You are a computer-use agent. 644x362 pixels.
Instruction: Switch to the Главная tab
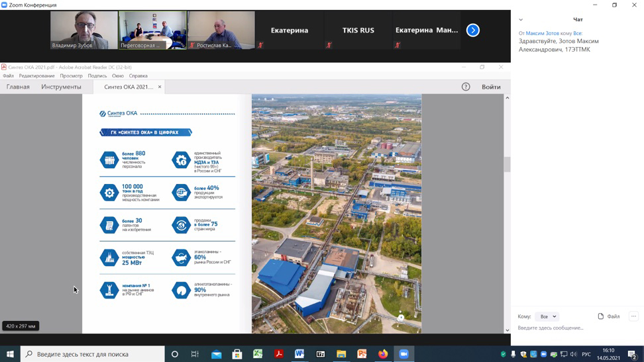pyautogui.click(x=18, y=87)
